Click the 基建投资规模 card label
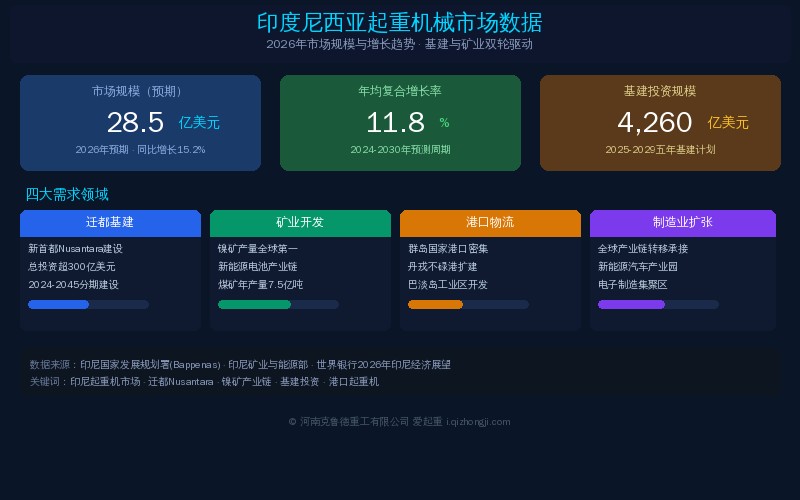 coord(660,91)
